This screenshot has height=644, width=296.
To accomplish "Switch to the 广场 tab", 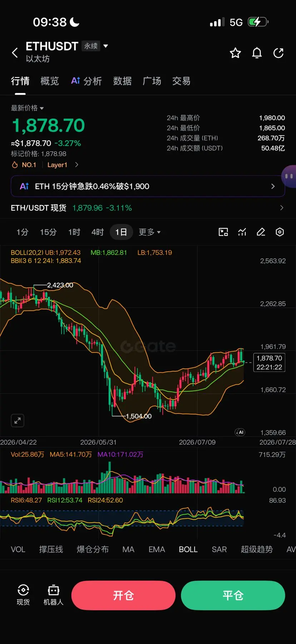I will tap(152, 81).
